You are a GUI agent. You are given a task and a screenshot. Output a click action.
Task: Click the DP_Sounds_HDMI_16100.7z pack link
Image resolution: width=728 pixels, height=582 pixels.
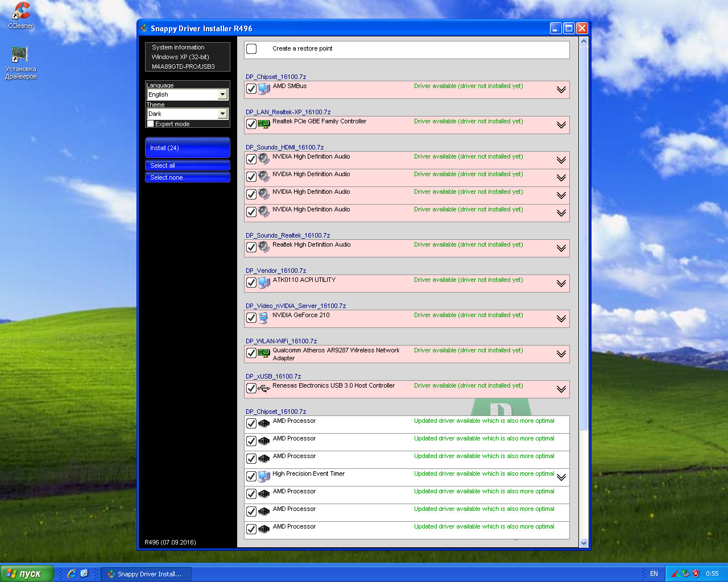[284, 147]
